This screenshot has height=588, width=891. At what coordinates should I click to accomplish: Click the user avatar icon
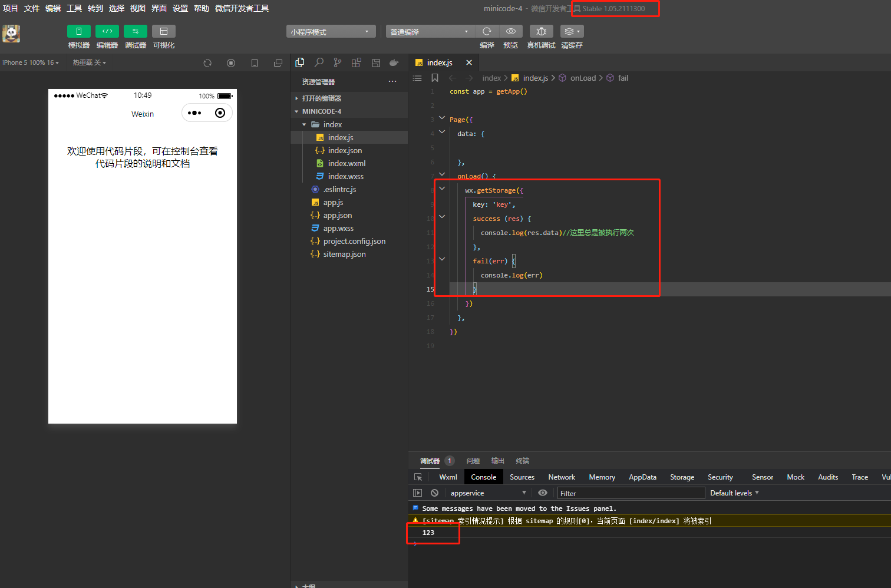pos(11,34)
